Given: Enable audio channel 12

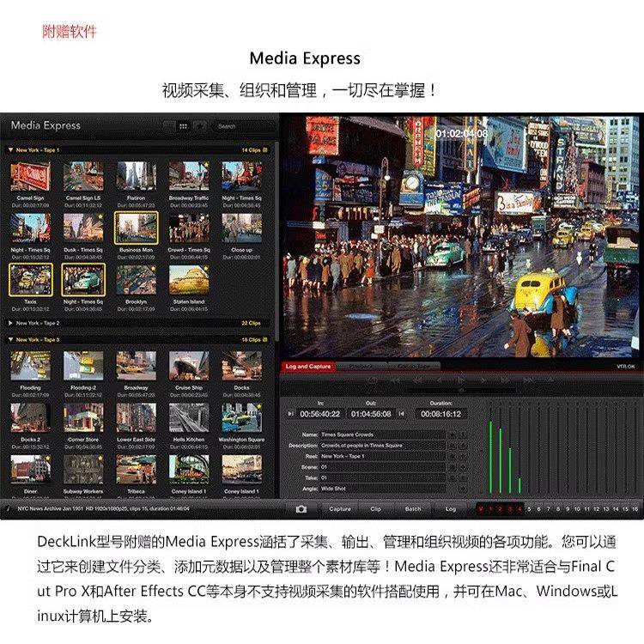Looking at the screenshot, I should click(x=597, y=509).
